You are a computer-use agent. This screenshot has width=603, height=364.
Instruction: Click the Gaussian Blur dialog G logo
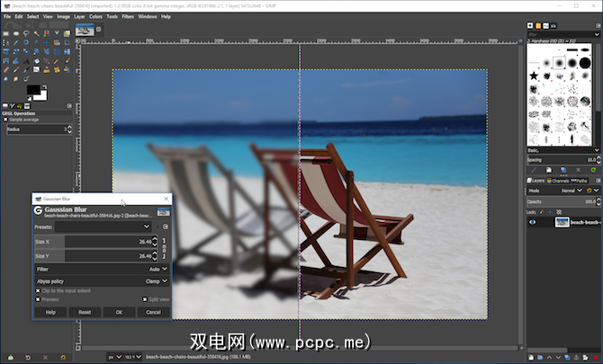(38, 210)
